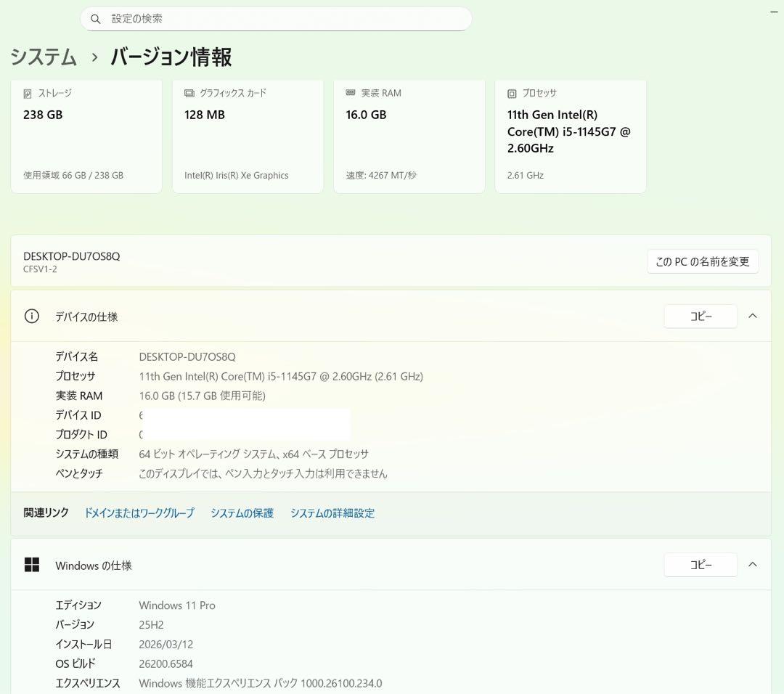Click the storage icon on the ストレージ card
The image size is (784, 694).
25,93
